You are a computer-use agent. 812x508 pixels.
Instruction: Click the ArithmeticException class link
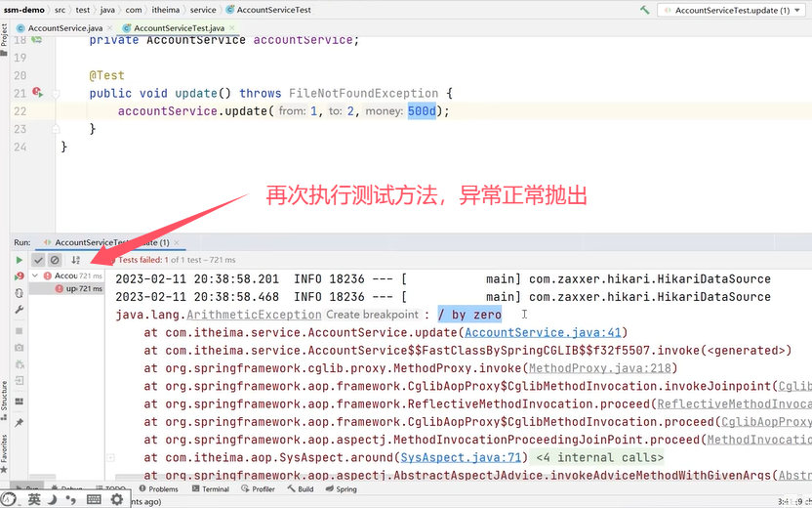(254, 315)
